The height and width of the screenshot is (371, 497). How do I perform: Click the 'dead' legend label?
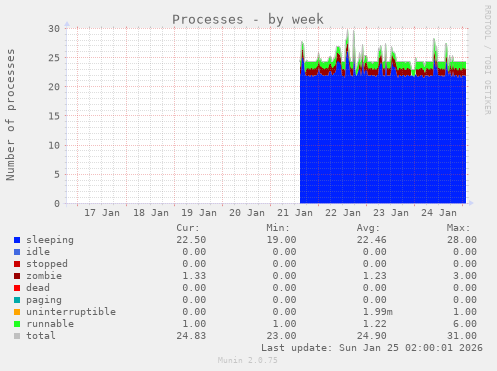pyautogui.click(x=38, y=288)
